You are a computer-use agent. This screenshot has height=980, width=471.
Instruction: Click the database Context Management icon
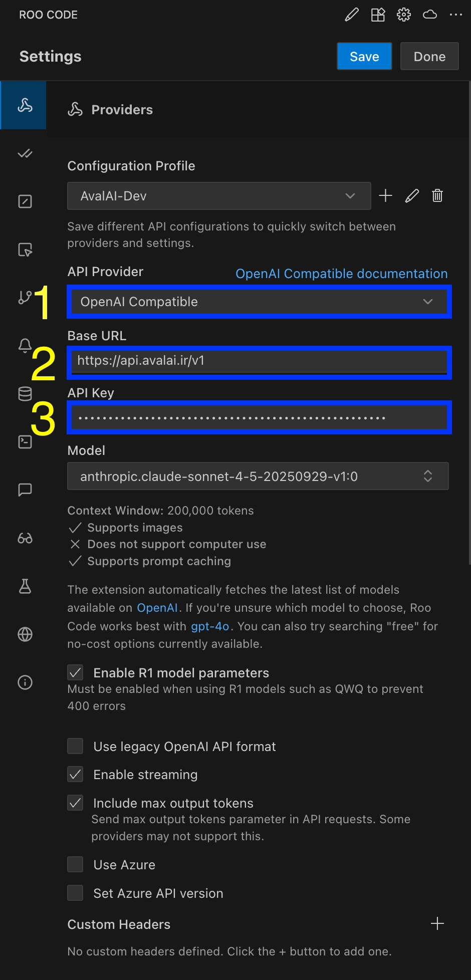(x=25, y=393)
